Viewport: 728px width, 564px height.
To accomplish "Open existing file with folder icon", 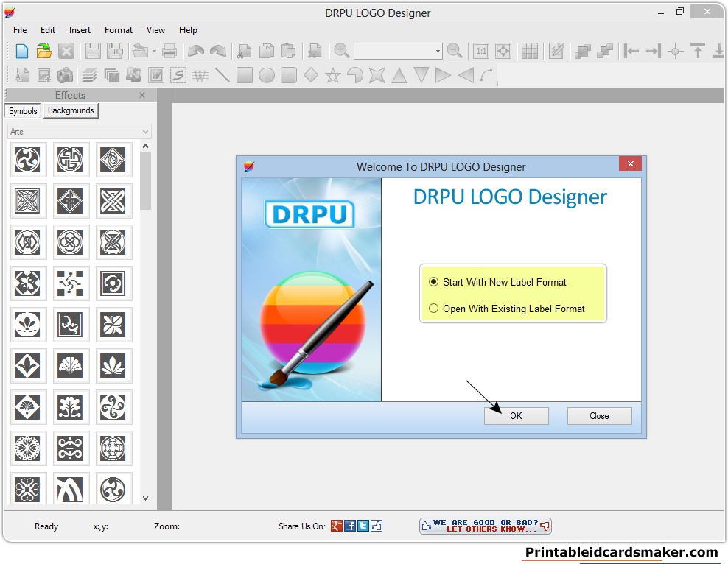I will coord(44,51).
